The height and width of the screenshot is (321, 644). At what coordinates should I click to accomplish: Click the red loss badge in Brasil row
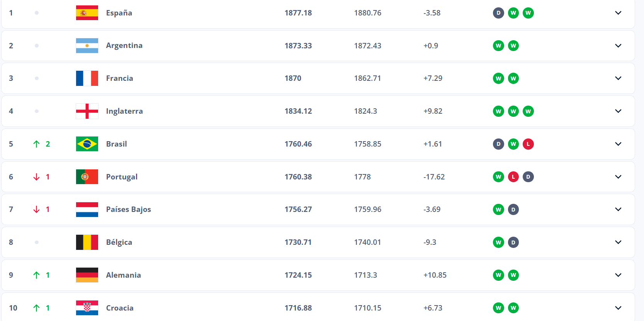[x=528, y=144]
